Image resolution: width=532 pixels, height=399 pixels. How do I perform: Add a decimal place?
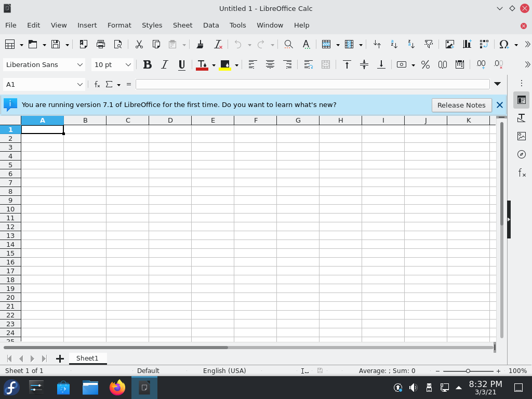[x=481, y=64]
